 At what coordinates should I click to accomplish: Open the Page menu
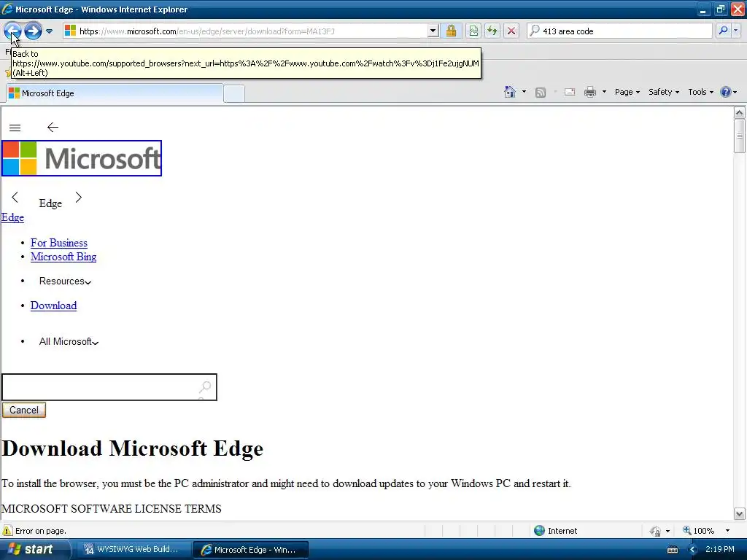coord(627,92)
